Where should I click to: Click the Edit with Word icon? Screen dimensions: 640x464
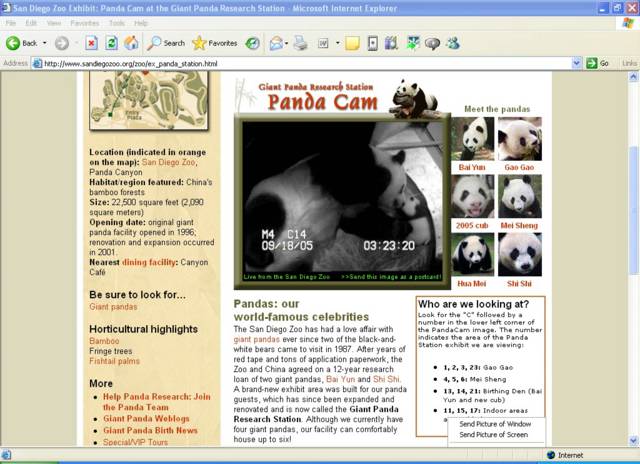pos(323,43)
